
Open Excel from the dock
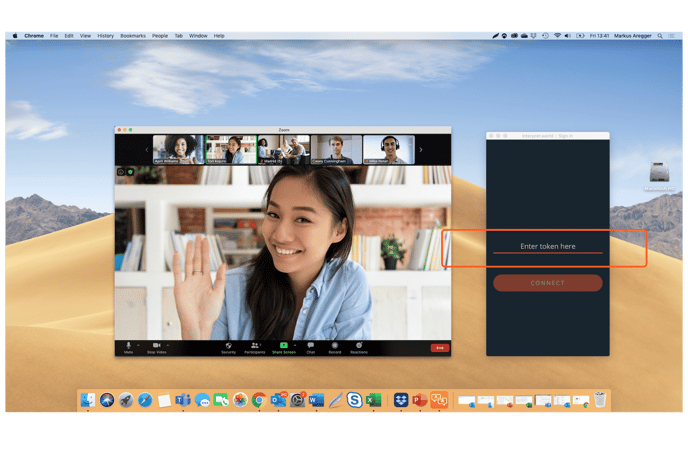pyautogui.click(x=373, y=400)
